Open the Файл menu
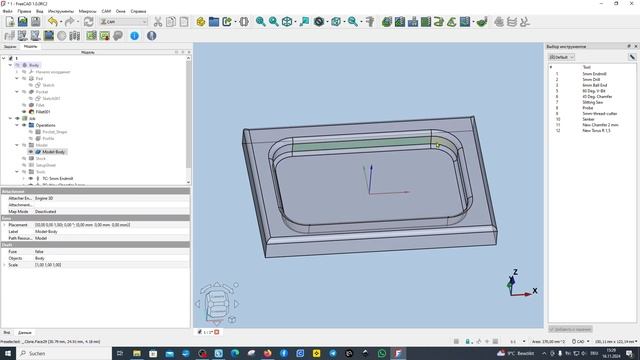 7,11
